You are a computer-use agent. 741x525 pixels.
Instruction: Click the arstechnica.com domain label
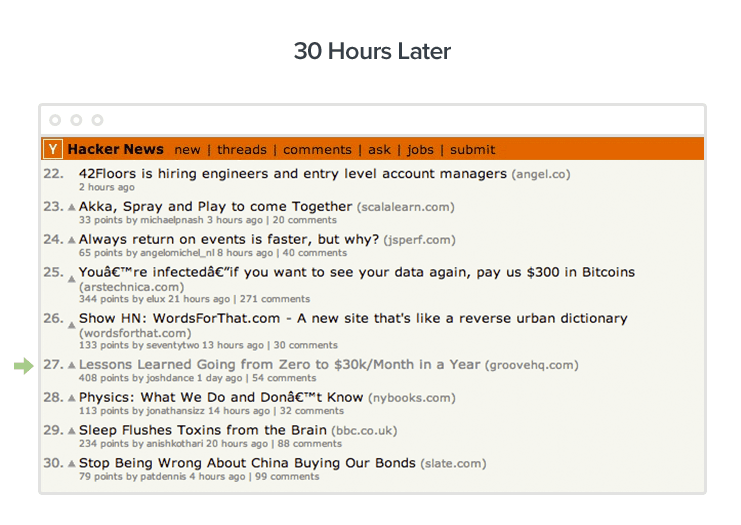pyautogui.click(x=131, y=287)
